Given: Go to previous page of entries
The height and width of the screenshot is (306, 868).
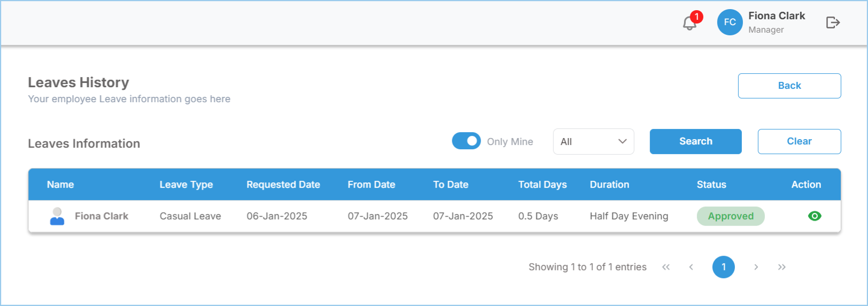Looking at the screenshot, I should 691,267.
